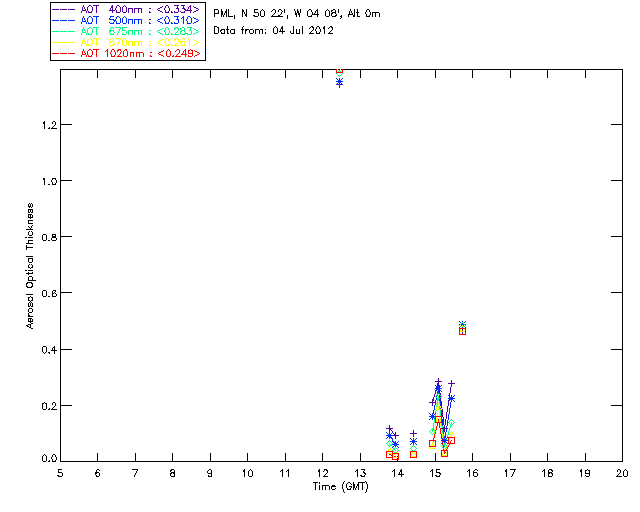The image size is (640, 512).
Task: Click the y-axis tick label '0.6'
Action: [49, 293]
